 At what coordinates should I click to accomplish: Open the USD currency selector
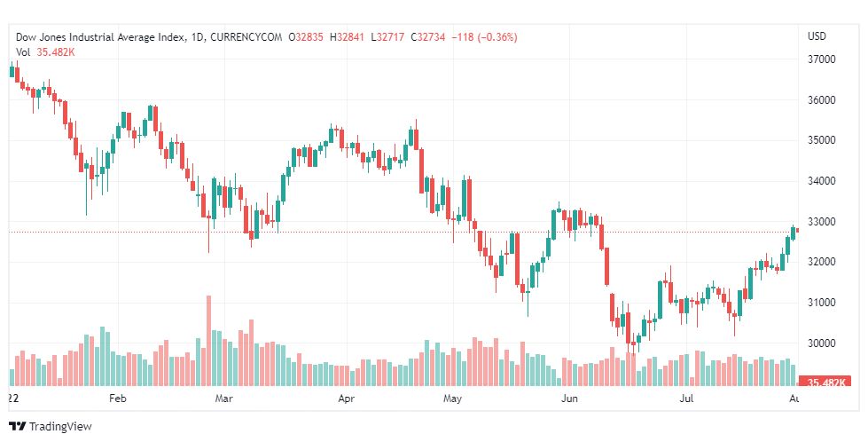pyautogui.click(x=817, y=36)
